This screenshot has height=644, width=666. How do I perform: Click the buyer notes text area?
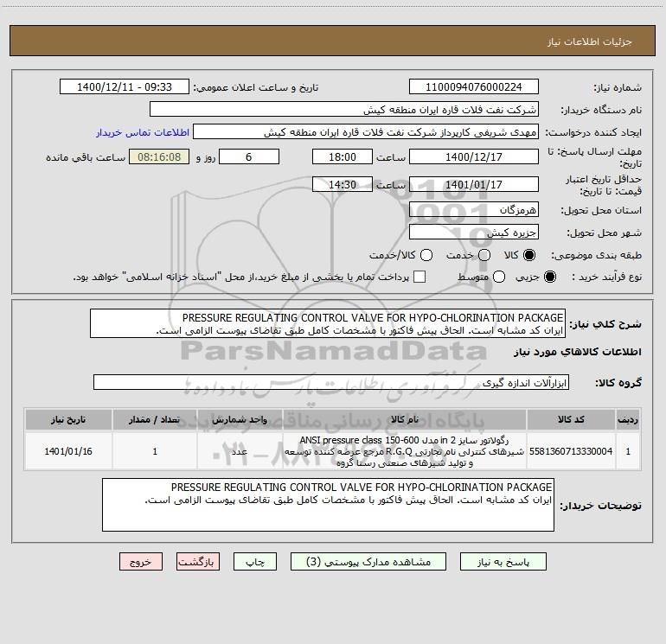click(329, 505)
